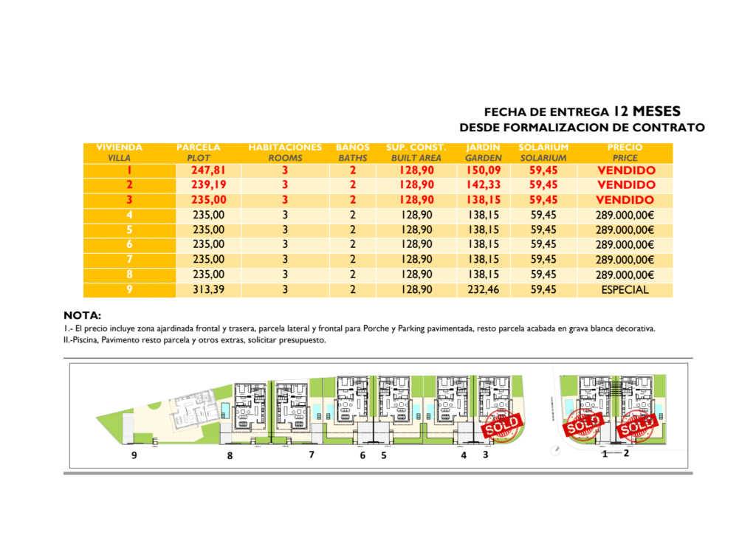Select plot value 239,19 for villa 2
Viewport: 756px width, 535px height.
pyautogui.click(x=208, y=185)
